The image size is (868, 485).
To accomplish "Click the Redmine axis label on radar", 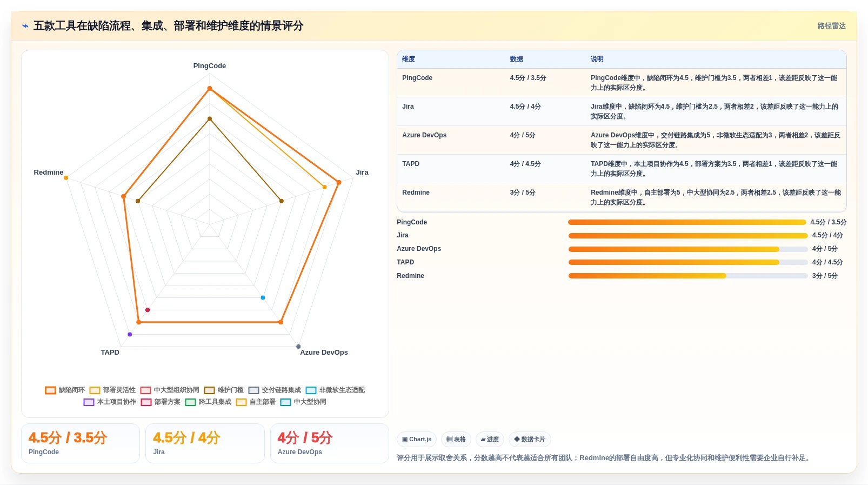I will point(49,172).
